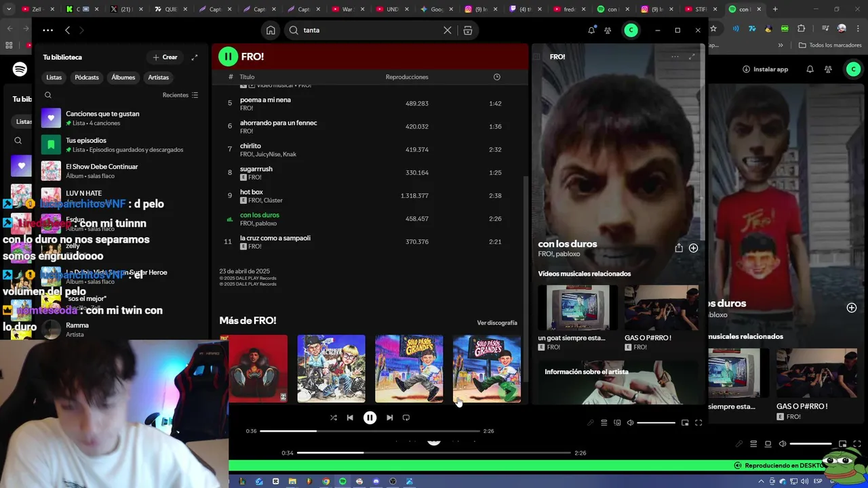Open Tus episodios in the library
The height and width of the screenshot is (488, 868).
(x=122, y=144)
